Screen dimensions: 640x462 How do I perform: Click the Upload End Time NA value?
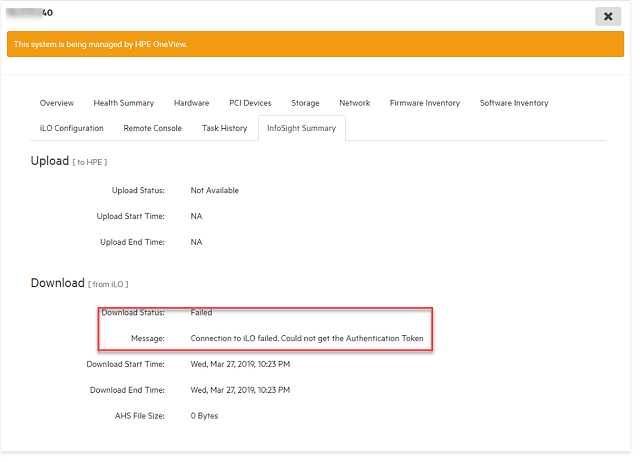pos(196,242)
